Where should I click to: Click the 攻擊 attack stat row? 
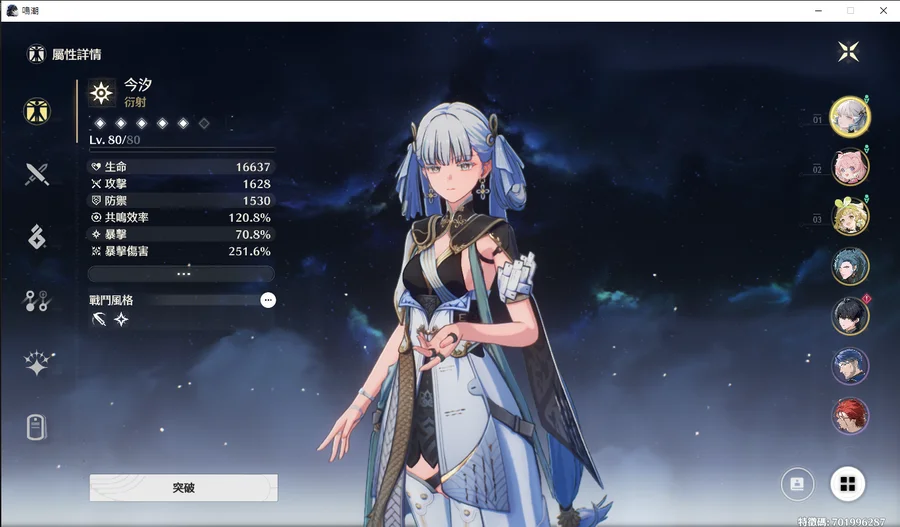tap(181, 184)
